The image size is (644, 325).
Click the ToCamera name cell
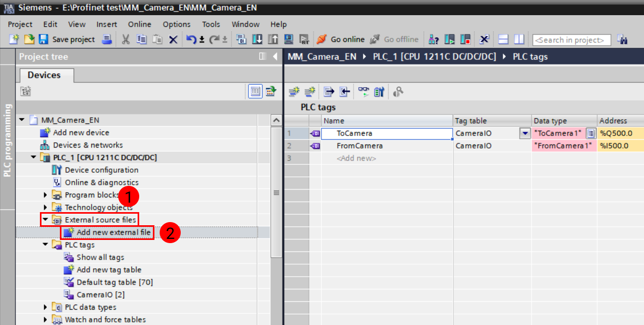[387, 133]
